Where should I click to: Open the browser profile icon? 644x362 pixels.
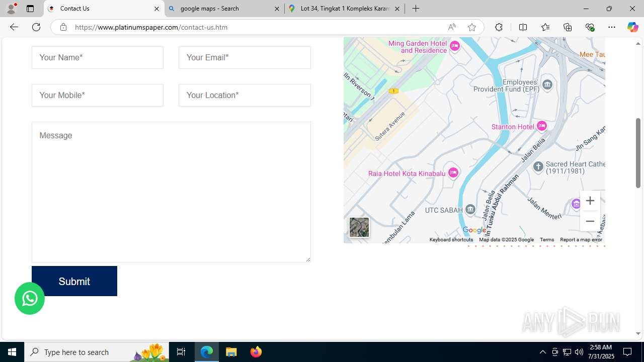click(11, 9)
